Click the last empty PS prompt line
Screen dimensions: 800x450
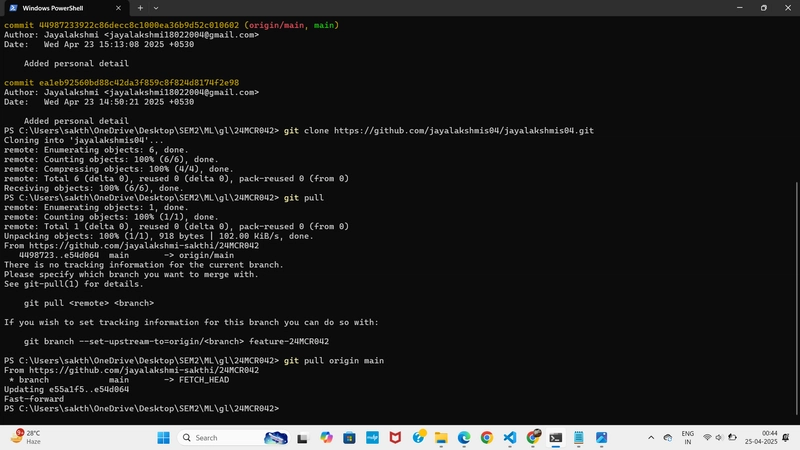(141, 409)
